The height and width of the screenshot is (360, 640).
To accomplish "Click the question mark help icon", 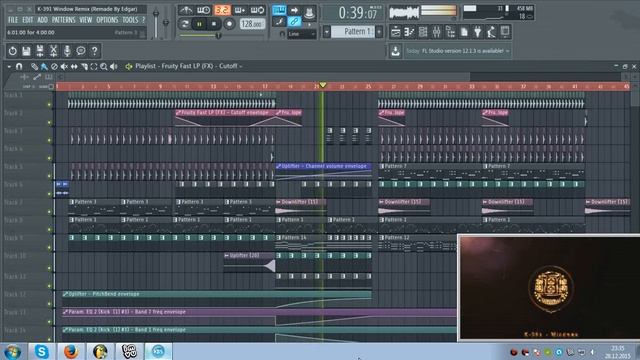I will pyautogui.click(x=94, y=51).
